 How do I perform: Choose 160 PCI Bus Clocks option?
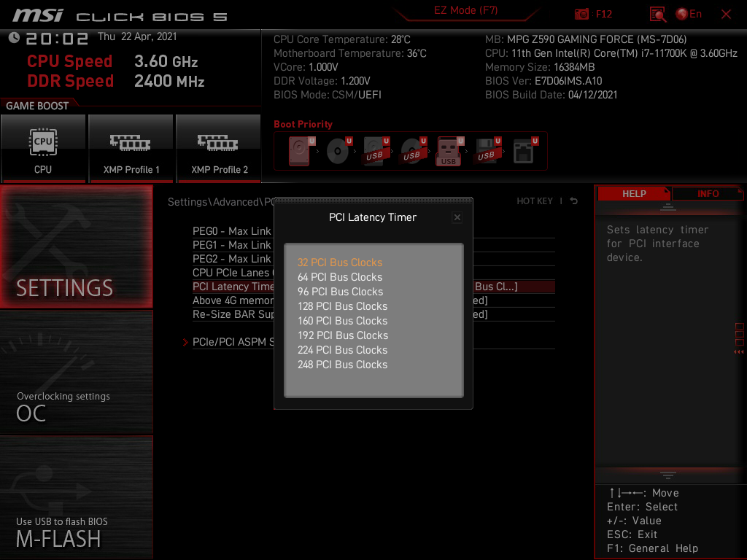tap(343, 321)
